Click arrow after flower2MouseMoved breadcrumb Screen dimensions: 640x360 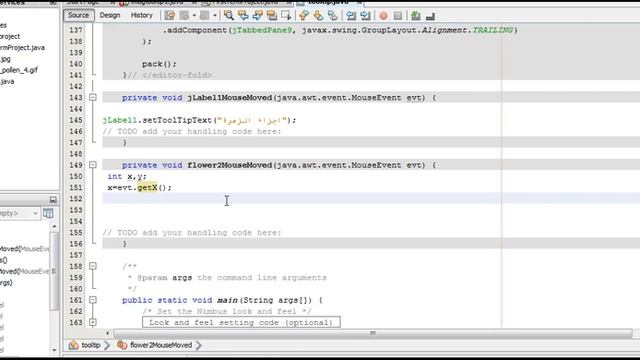(199, 345)
